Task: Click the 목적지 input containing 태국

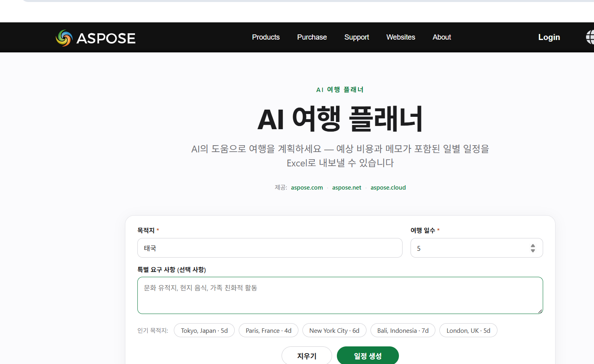Action: pos(270,248)
